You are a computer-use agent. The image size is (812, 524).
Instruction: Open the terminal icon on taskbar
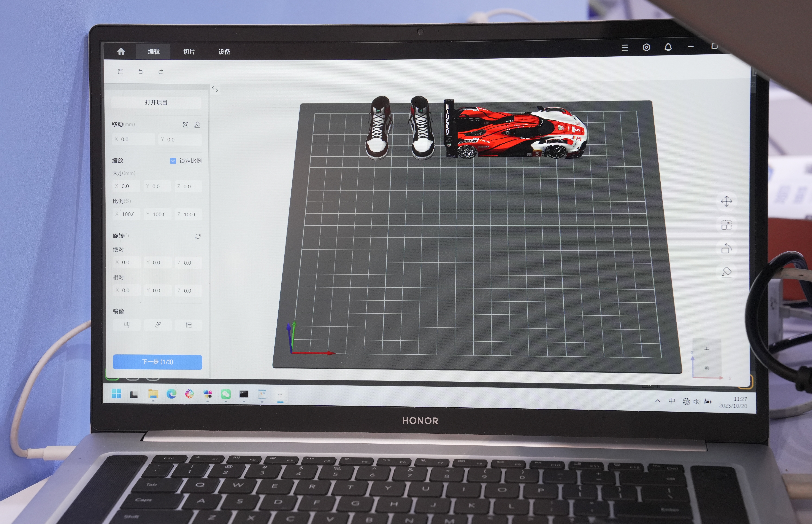pyautogui.click(x=244, y=394)
